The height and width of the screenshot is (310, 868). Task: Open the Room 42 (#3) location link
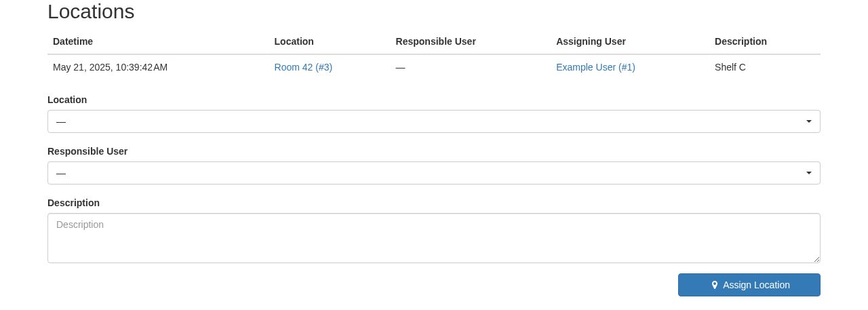303,67
